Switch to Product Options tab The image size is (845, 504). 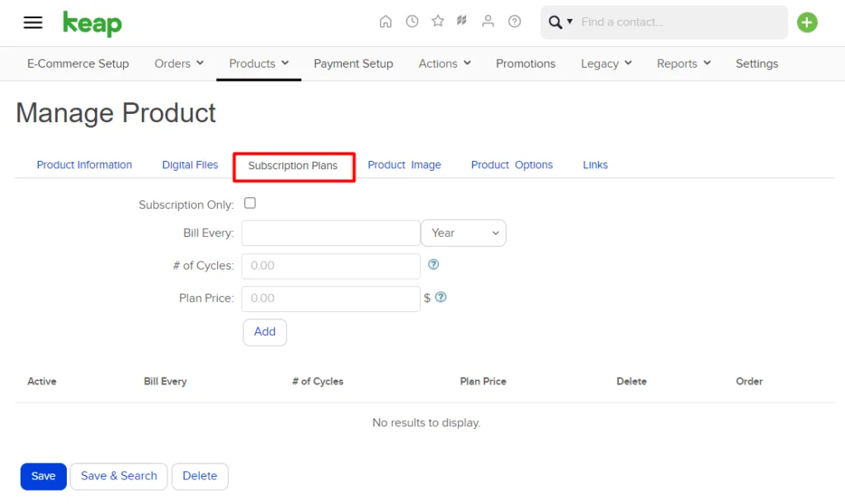point(512,165)
